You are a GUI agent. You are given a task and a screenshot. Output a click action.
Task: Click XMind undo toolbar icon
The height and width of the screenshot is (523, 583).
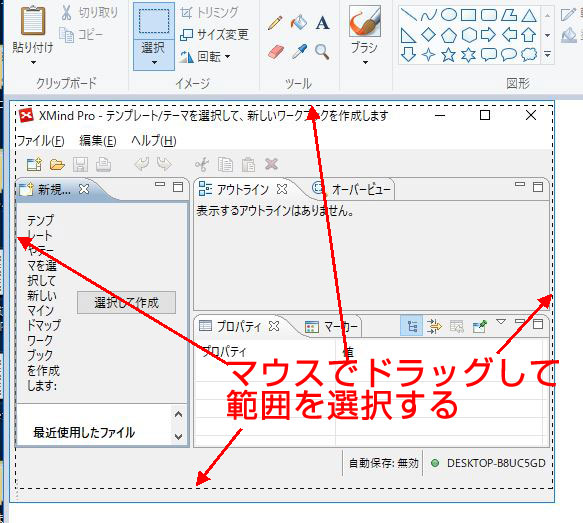click(142, 164)
